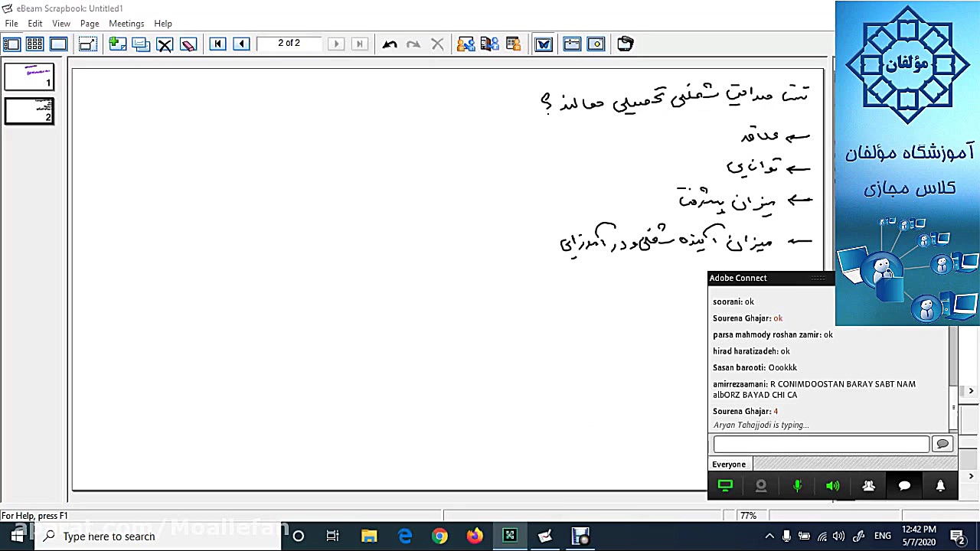The height and width of the screenshot is (551, 980).
Task: Send the chat message with the bubble button
Action: [x=942, y=444]
